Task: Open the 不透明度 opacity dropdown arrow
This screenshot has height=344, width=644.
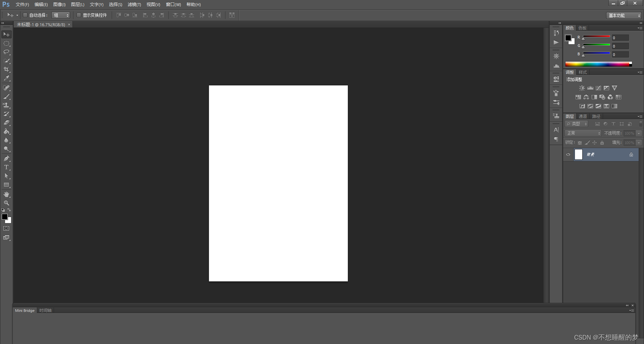Action: (x=639, y=133)
